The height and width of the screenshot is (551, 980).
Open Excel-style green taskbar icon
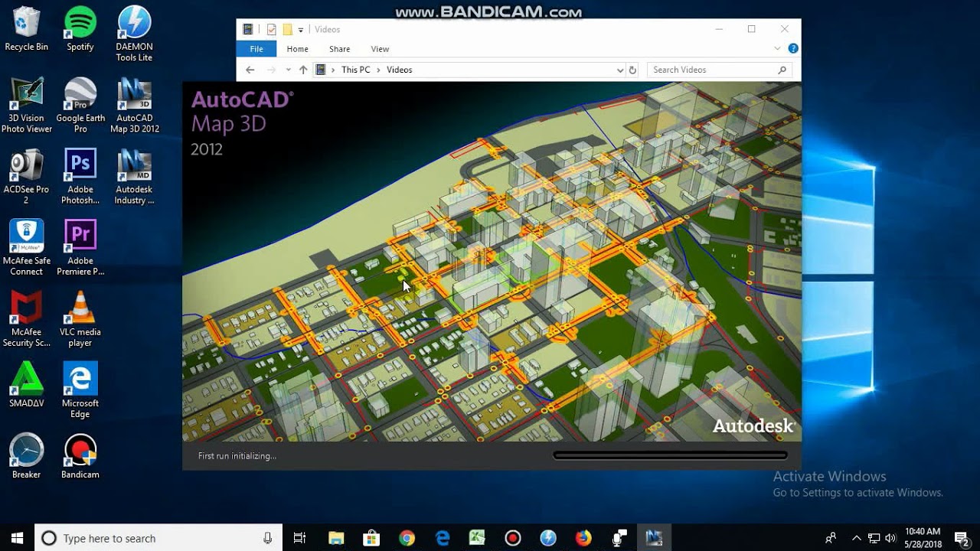click(x=478, y=538)
